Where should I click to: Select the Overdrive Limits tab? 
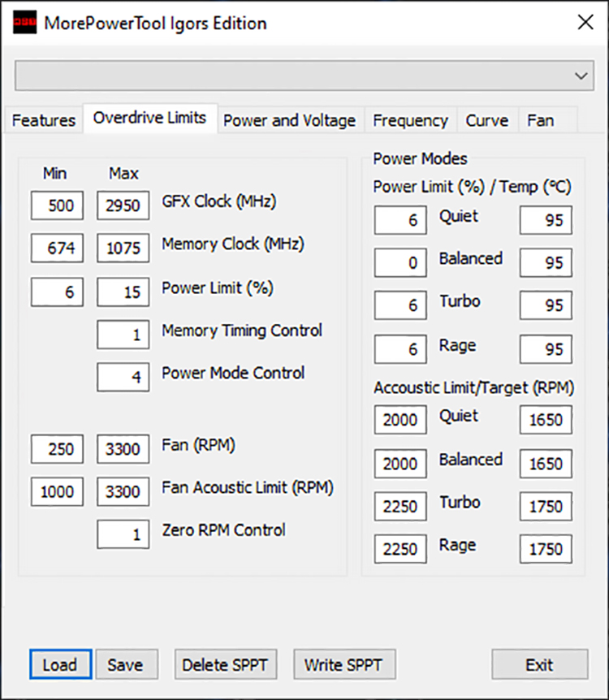click(150, 119)
